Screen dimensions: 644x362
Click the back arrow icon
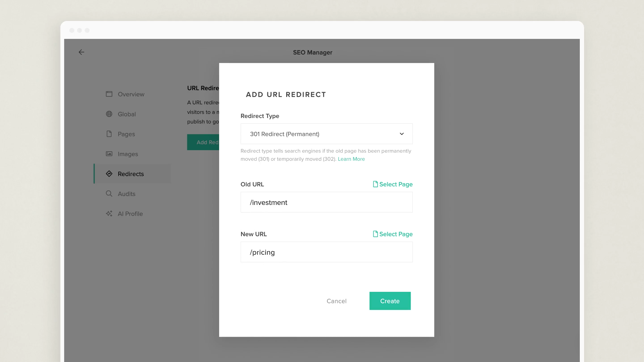(81, 52)
